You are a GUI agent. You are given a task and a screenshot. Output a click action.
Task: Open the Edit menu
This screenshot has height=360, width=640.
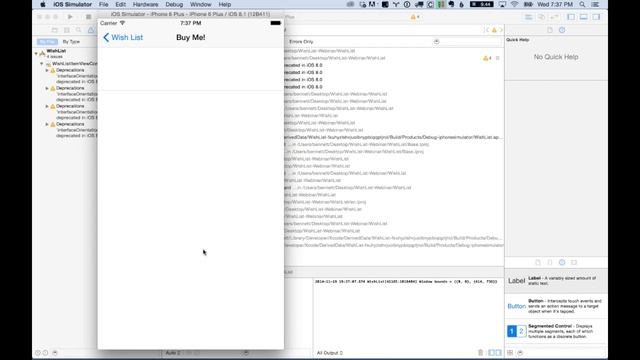(x=120, y=4)
